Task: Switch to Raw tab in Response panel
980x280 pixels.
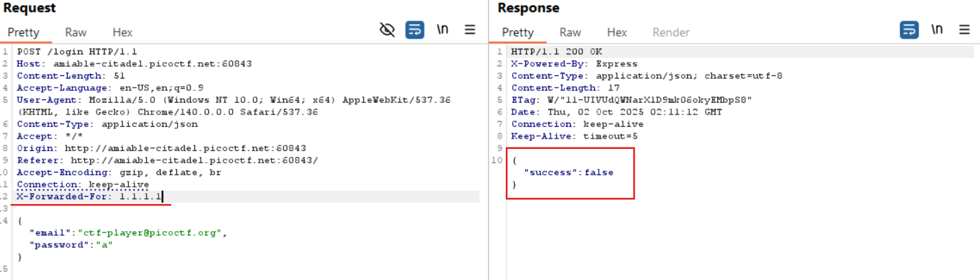Action: pyautogui.click(x=570, y=32)
